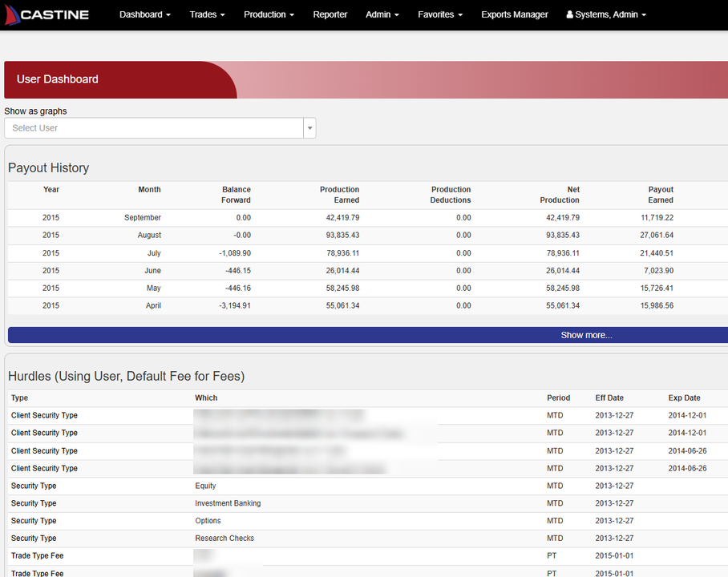The height and width of the screenshot is (577, 728).
Task: Open the Dashboard menu
Action: click(x=145, y=15)
